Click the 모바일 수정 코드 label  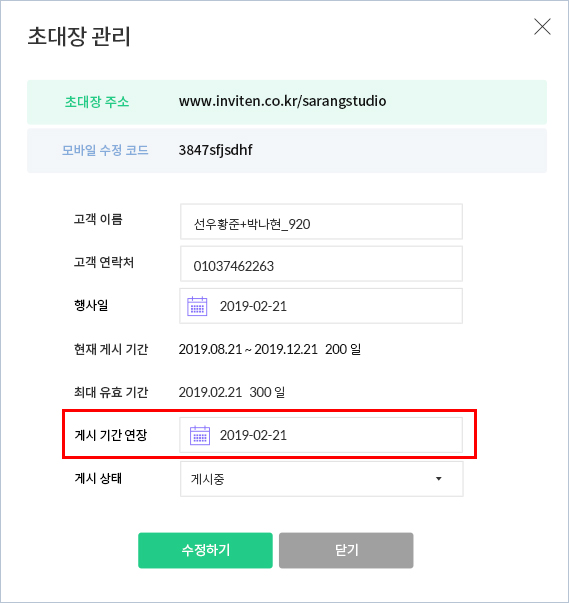105,150
